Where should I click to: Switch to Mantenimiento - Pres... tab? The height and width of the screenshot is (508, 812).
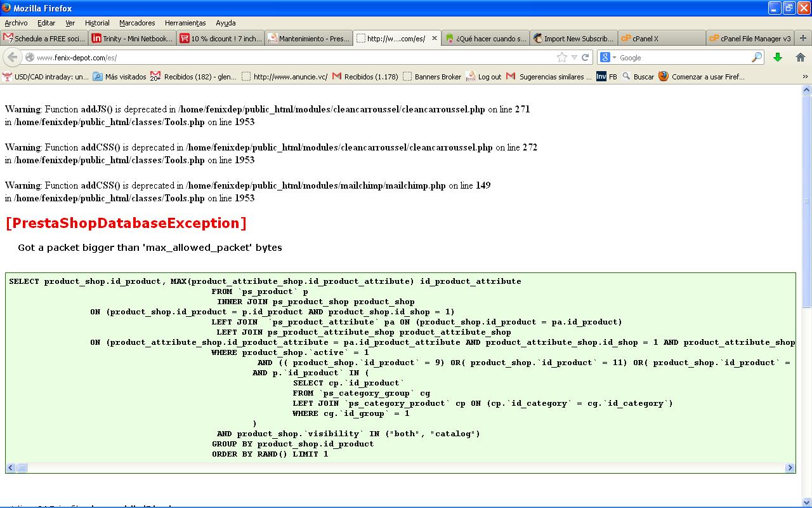pos(308,38)
